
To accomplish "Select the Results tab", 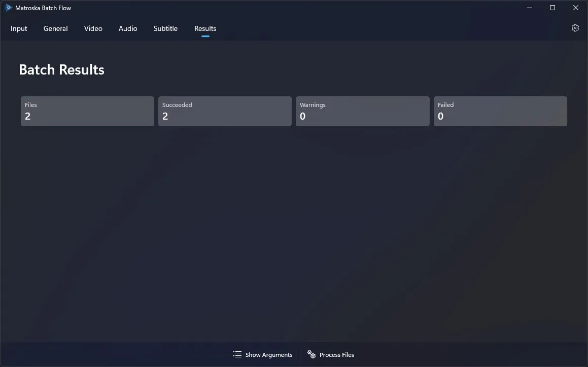I will 205,28.
